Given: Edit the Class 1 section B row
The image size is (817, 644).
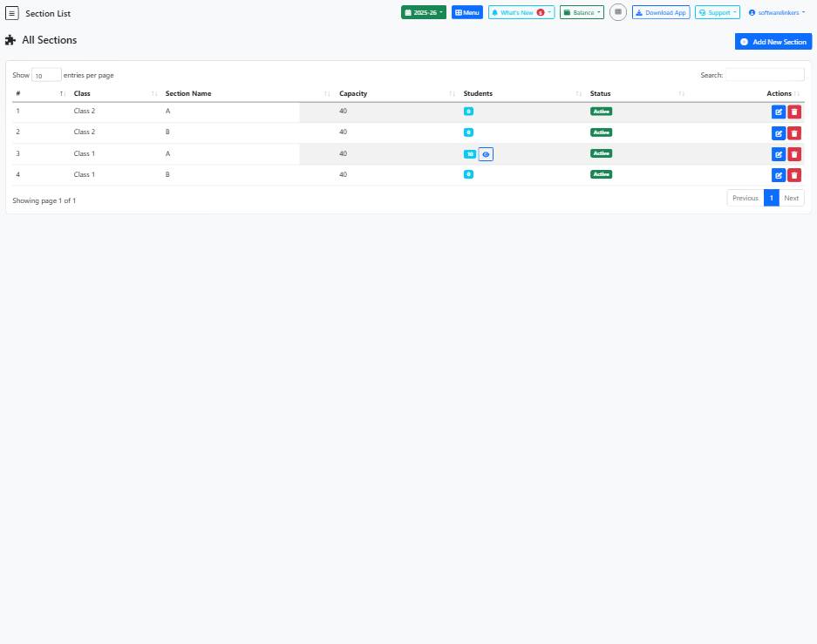Looking at the screenshot, I should coord(778,175).
